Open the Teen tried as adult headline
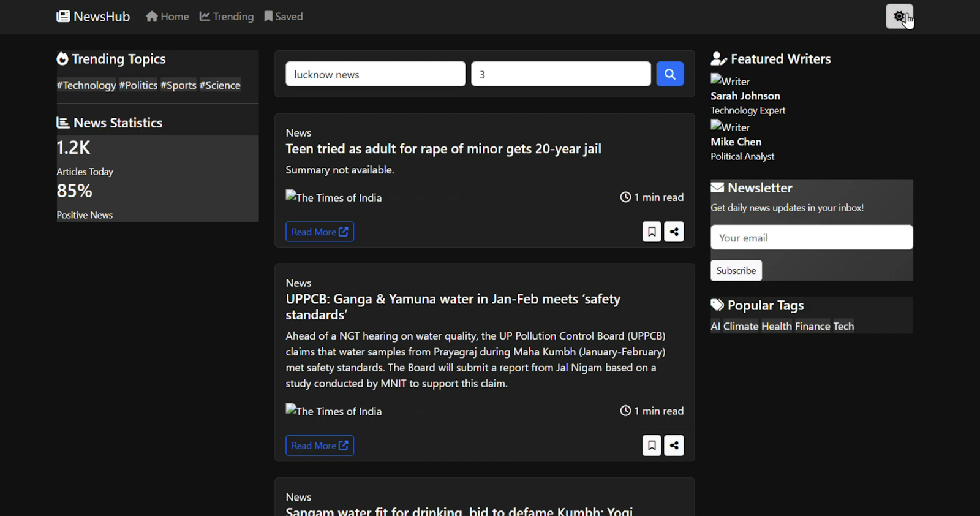The height and width of the screenshot is (516, 980). (x=443, y=149)
